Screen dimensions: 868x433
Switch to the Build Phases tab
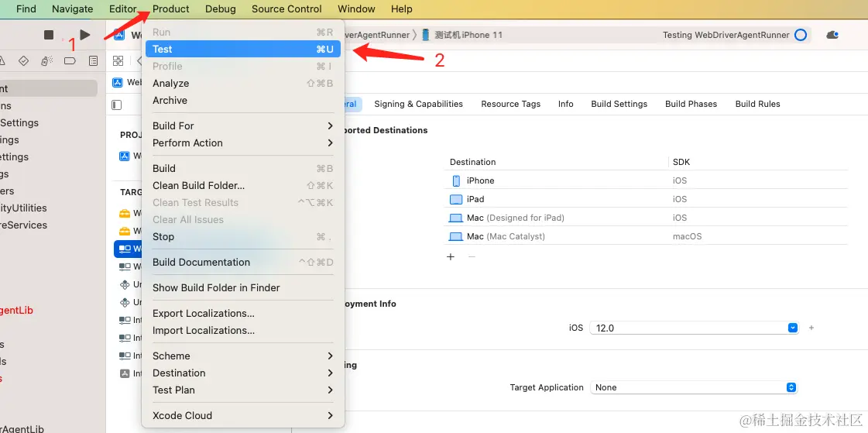(x=691, y=104)
